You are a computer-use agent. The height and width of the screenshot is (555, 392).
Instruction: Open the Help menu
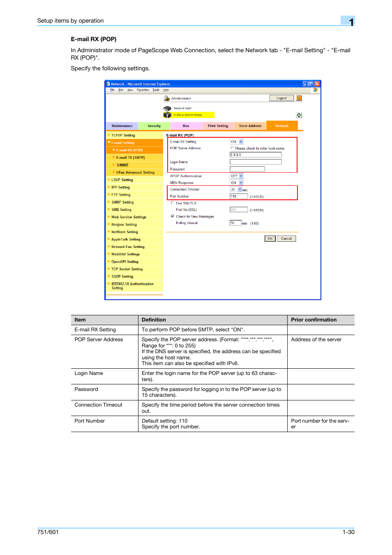(166, 90)
